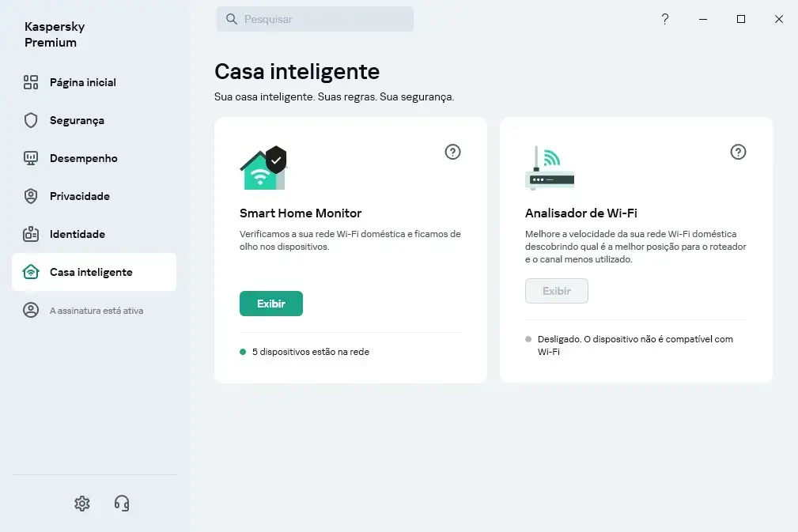Image resolution: width=798 pixels, height=532 pixels.
Task: Click the 5 dispositivos estão na rede status
Action: (310, 352)
